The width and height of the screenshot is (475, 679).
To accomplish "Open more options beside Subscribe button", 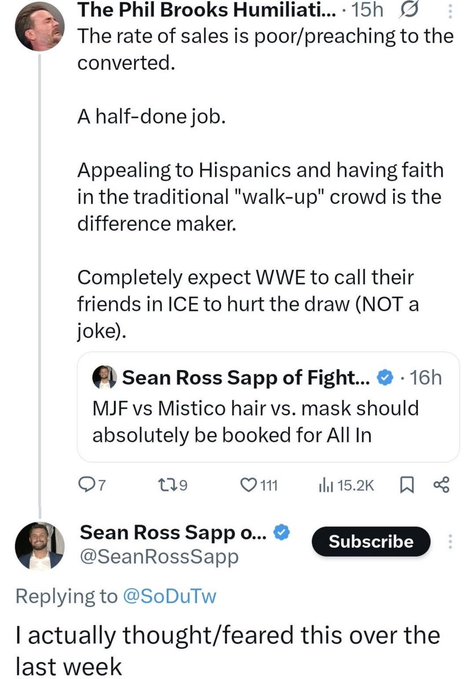I will [x=450, y=541].
